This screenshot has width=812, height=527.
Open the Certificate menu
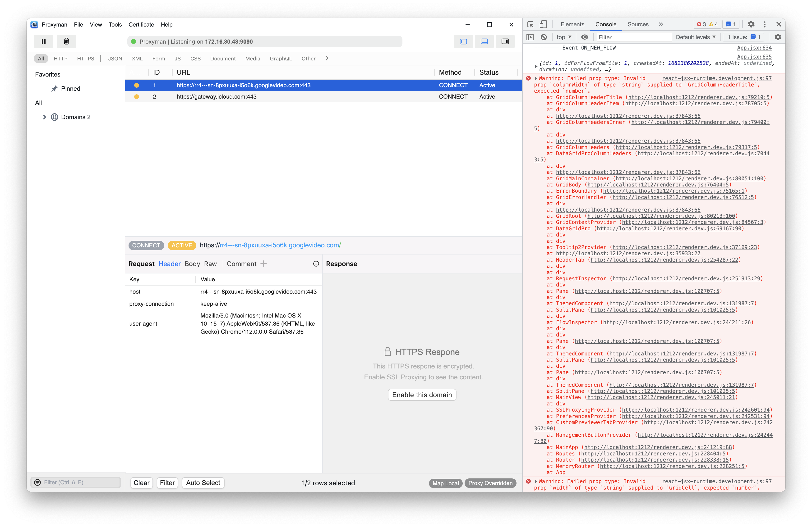pos(141,25)
